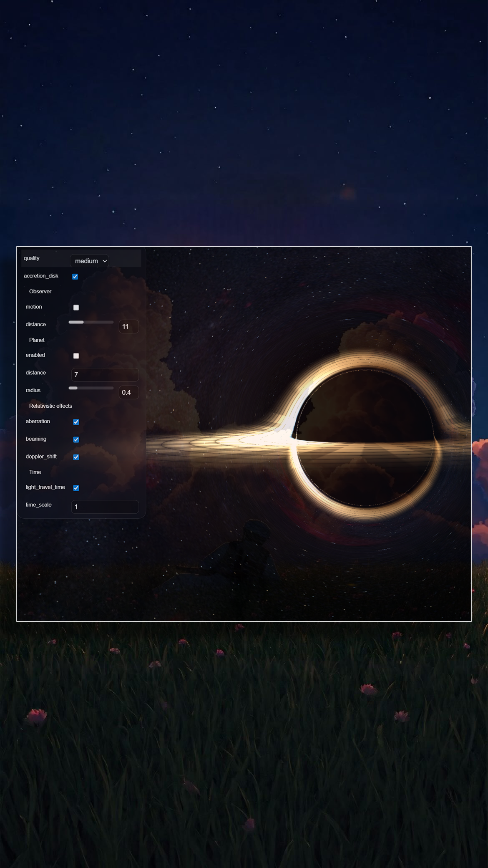Collapse the Planet folder header
The image size is (488, 868).
(x=37, y=340)
